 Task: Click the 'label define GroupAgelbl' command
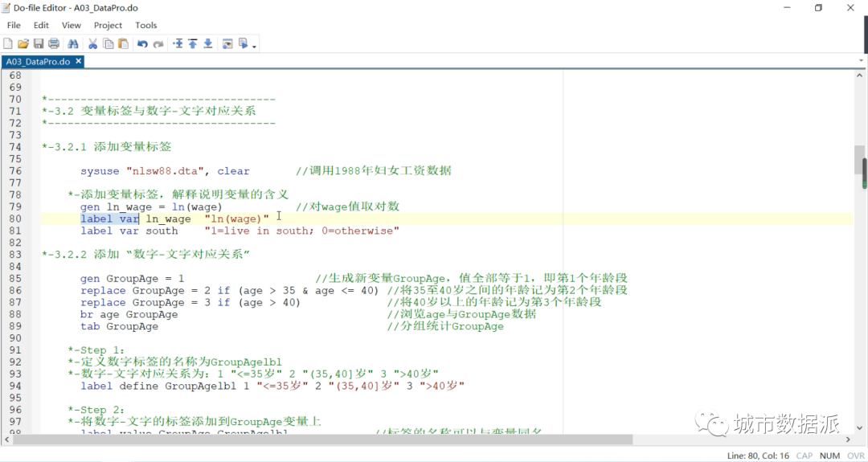(x=158, y=386)
